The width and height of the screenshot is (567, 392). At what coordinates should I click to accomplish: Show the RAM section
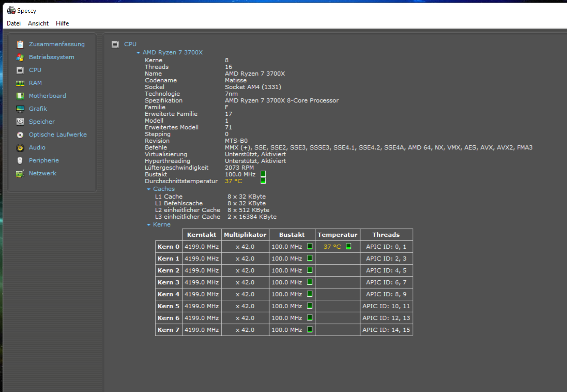(x=35, y=83)
